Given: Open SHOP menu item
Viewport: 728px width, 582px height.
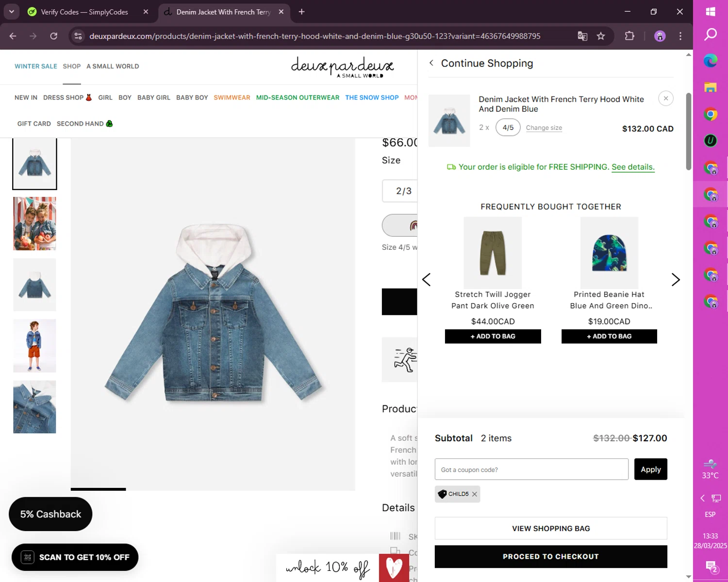Looking at the screenshot, I should pyautogui.click(x=72, y=66).
